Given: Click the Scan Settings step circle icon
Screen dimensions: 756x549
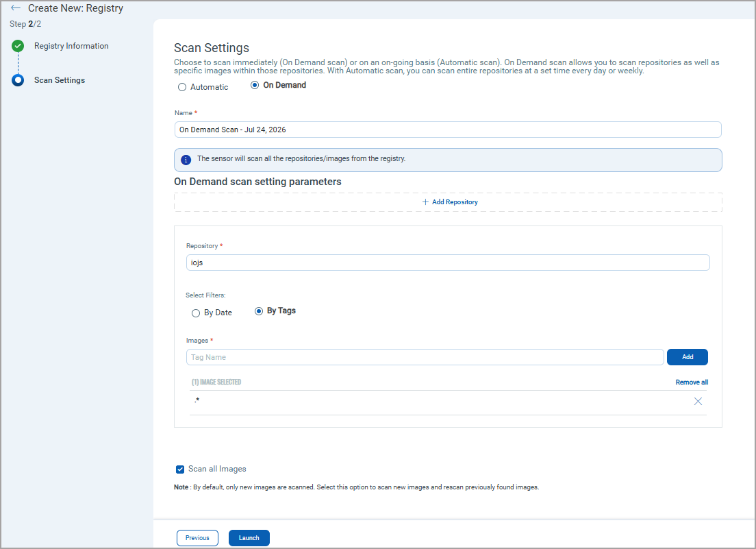Looking at the screenshot, I should pos(18,80).
